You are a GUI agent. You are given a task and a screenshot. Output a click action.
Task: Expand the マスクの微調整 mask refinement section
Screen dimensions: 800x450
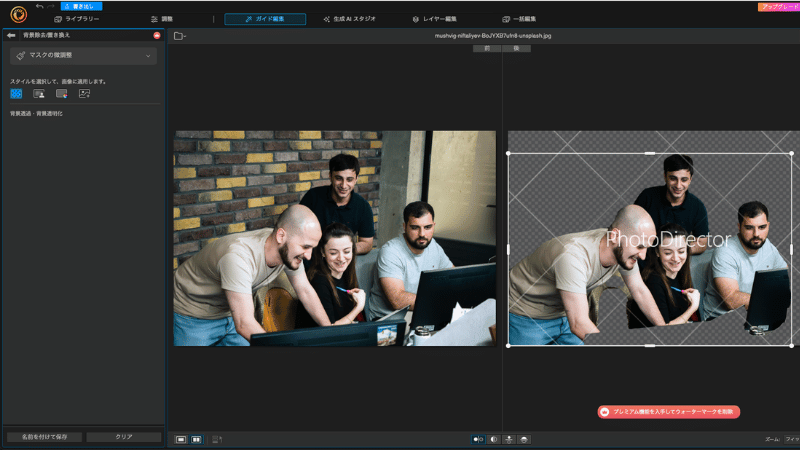[83, 56]
